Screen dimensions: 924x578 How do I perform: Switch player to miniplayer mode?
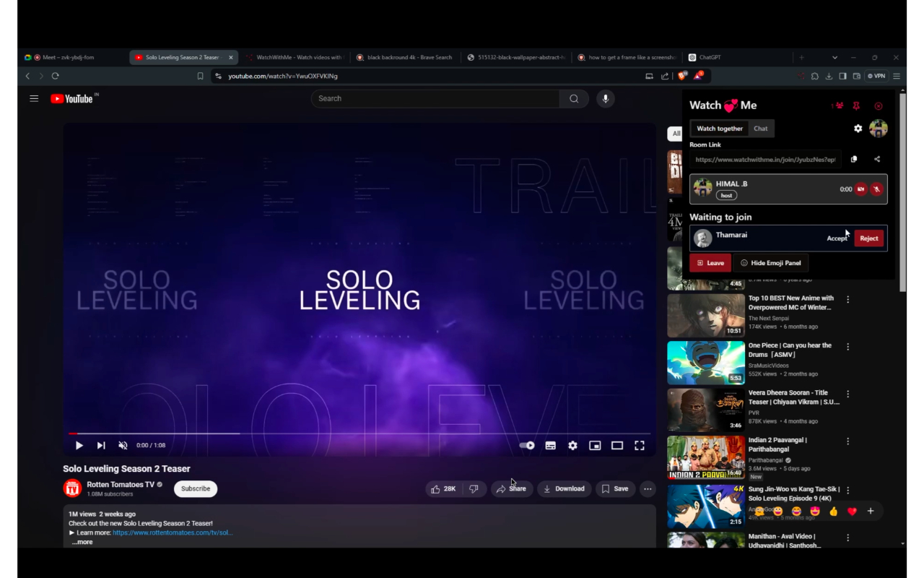[x=595, y=446]
